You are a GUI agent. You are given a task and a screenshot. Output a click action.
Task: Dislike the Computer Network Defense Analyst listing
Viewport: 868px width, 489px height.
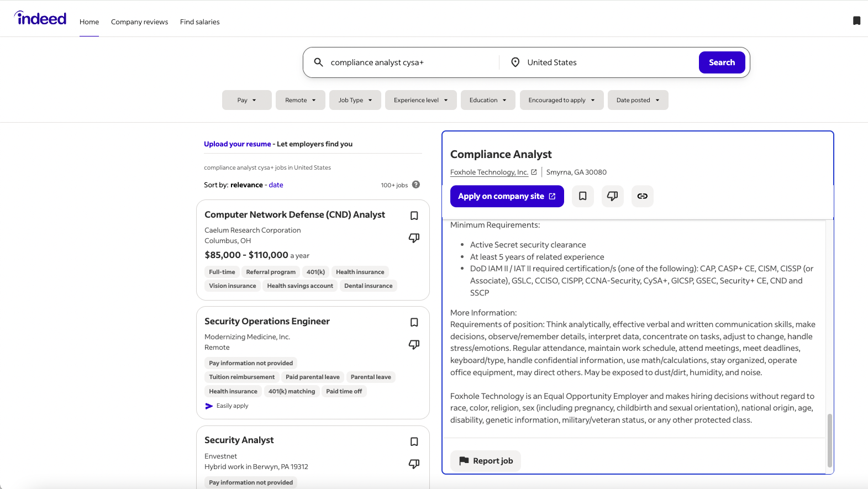414,238
